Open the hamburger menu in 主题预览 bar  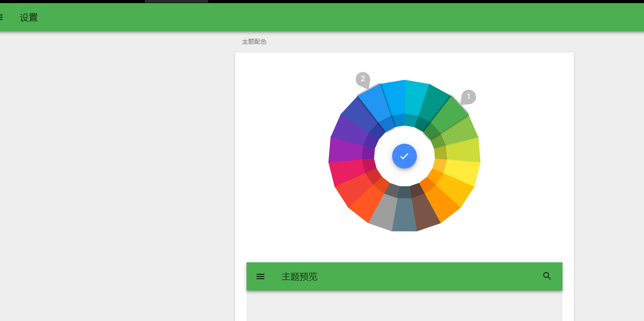(261, 276)
